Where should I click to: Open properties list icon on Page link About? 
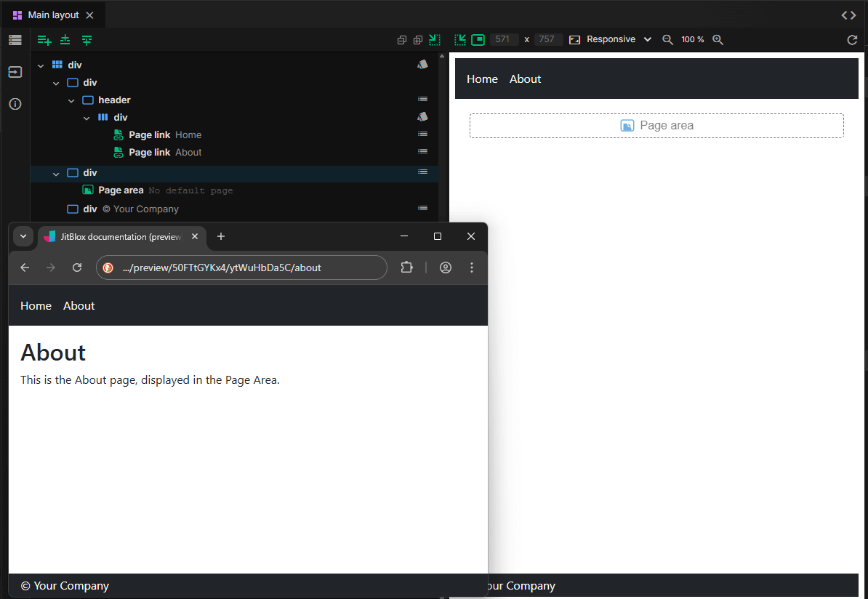coord(422,151)
